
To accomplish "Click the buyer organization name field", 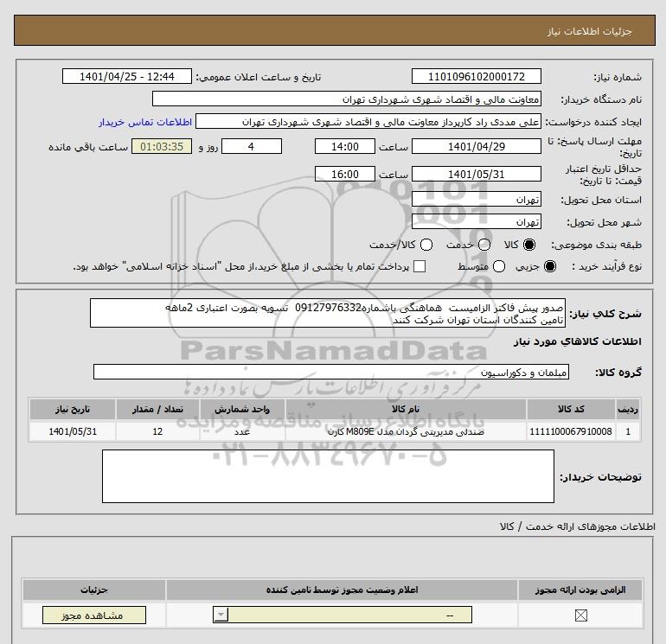I will coord(347,99).
